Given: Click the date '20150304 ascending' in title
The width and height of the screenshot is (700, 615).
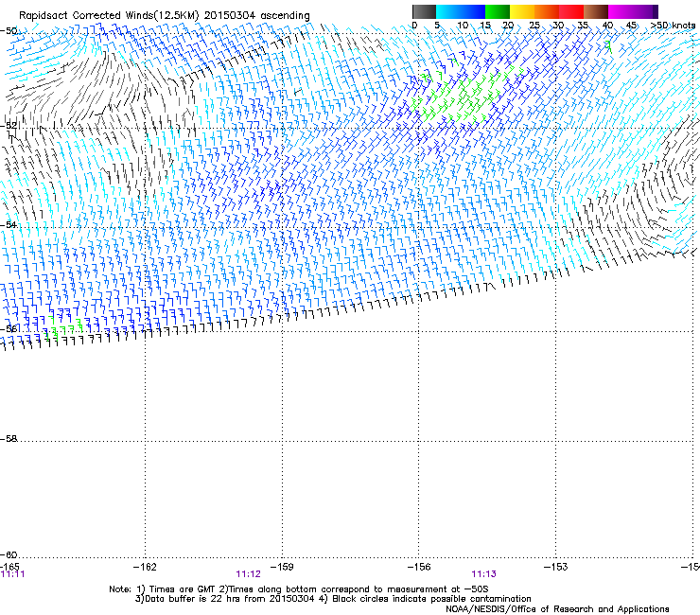Looking at the screenshot, I should (257, 16).
